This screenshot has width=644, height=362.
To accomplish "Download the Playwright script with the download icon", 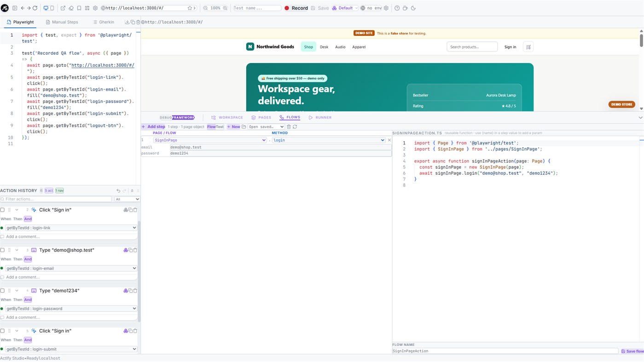I will pyautogui.click(x=127, y=22).
